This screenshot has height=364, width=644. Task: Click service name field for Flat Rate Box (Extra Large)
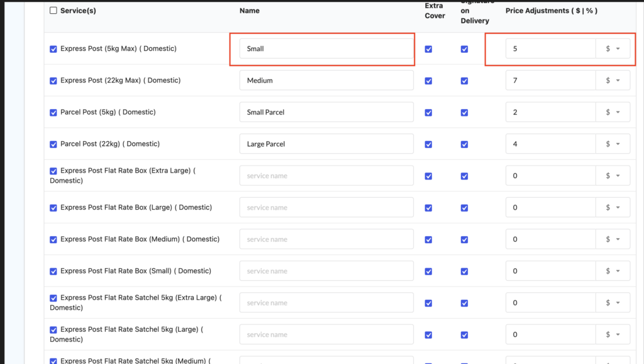(x=326, y=176)
